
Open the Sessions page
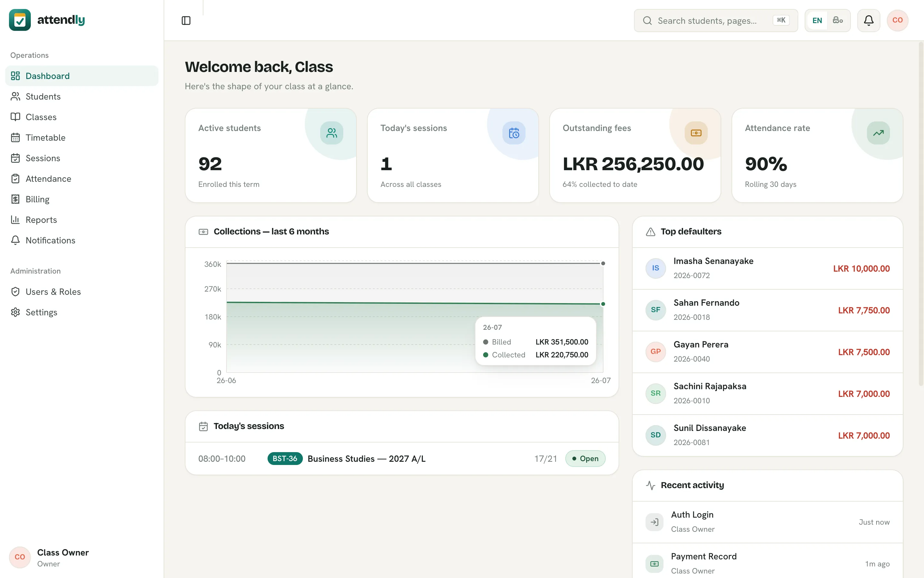pos(82,158)
